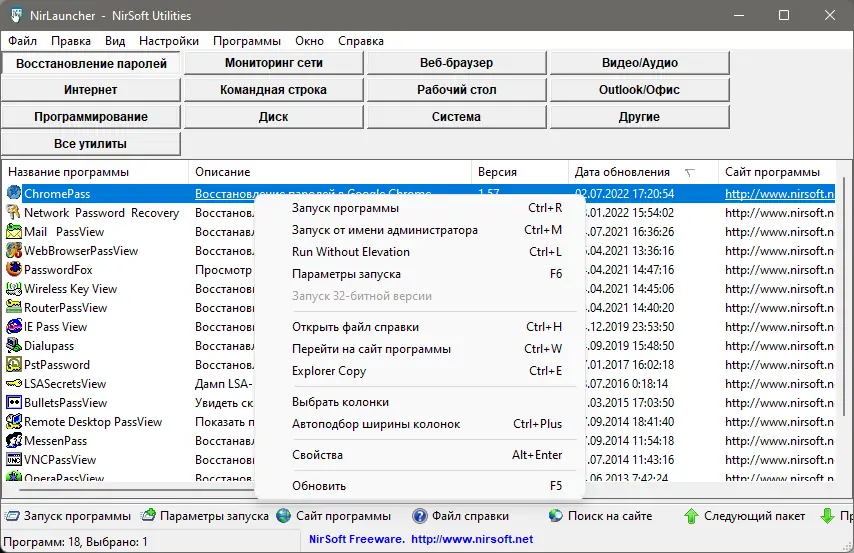Choose Обновить in context menu
854x553 pixels.
click(x=419, y=486)
